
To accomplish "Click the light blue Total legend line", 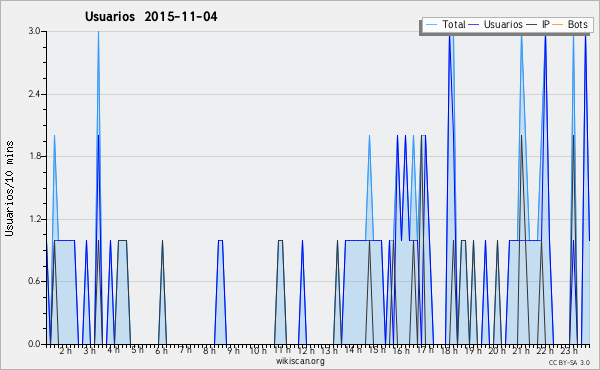I will [431, 25].
